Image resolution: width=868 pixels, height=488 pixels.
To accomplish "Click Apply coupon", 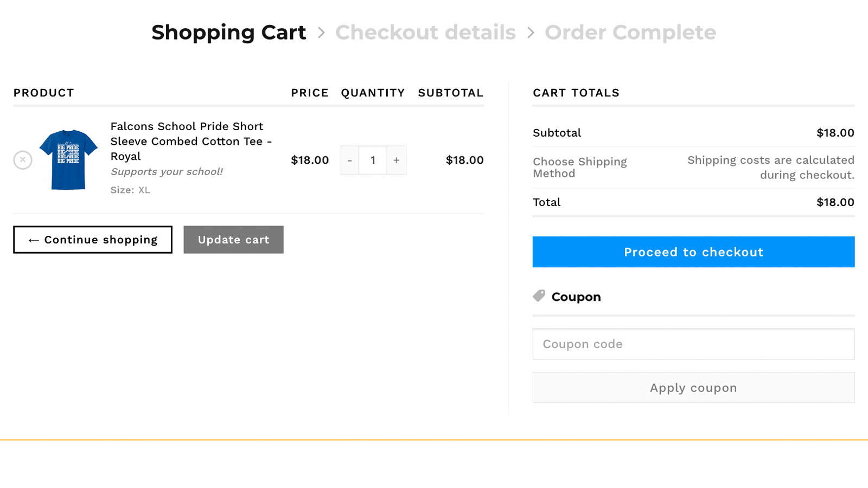I will coord(693,387).
